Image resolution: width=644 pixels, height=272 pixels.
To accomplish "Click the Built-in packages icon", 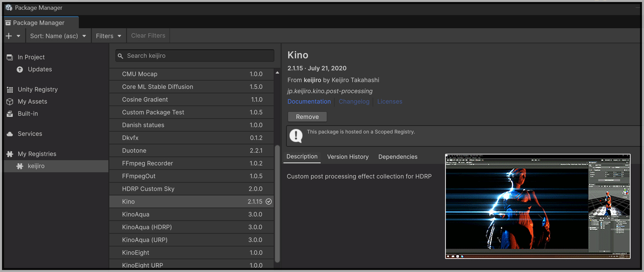I will (10, 114).
